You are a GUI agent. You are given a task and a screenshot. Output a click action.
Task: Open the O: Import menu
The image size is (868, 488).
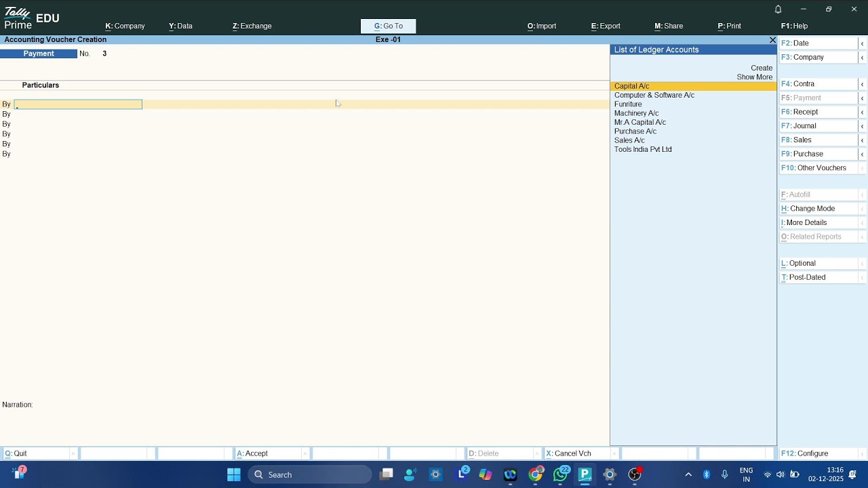542,26
